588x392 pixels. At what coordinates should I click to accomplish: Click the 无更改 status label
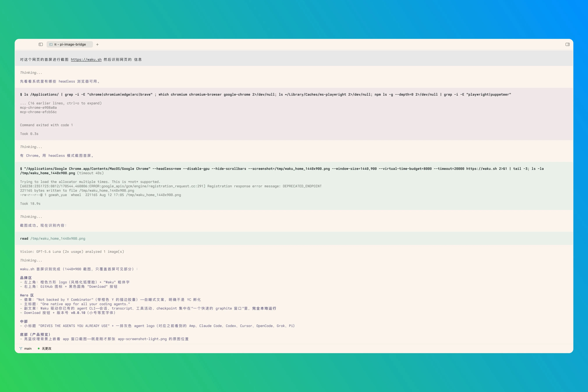click(x=47, y=348)
